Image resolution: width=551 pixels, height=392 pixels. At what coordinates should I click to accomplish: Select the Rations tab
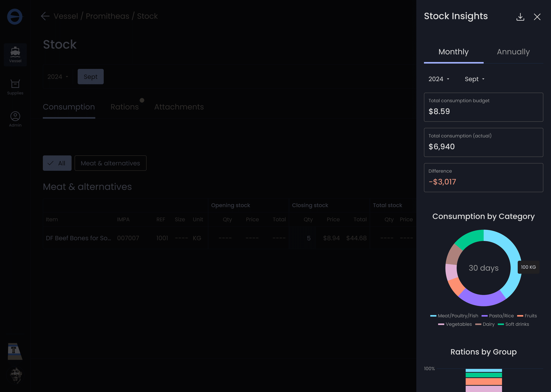(x=125, y=107)
